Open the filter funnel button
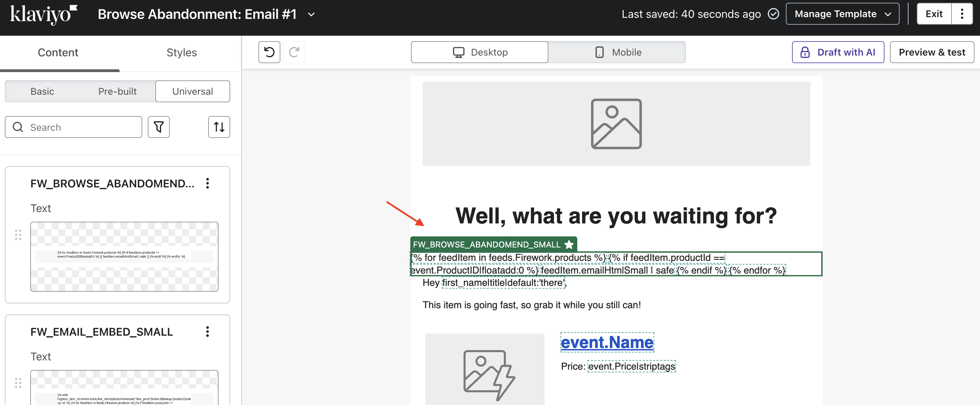980x405 pixels. coord(159,127)
